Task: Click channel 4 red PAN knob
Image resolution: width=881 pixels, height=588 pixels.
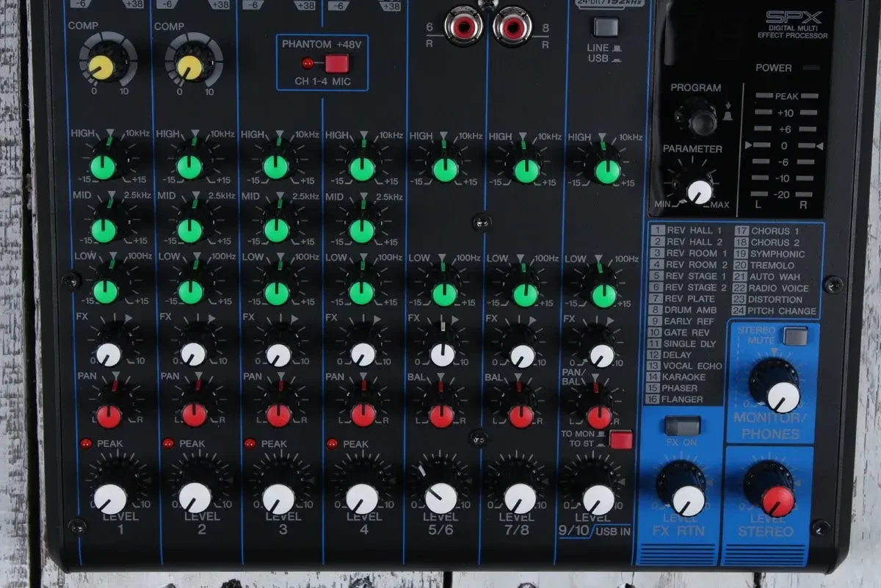Action: coord(363,415)
